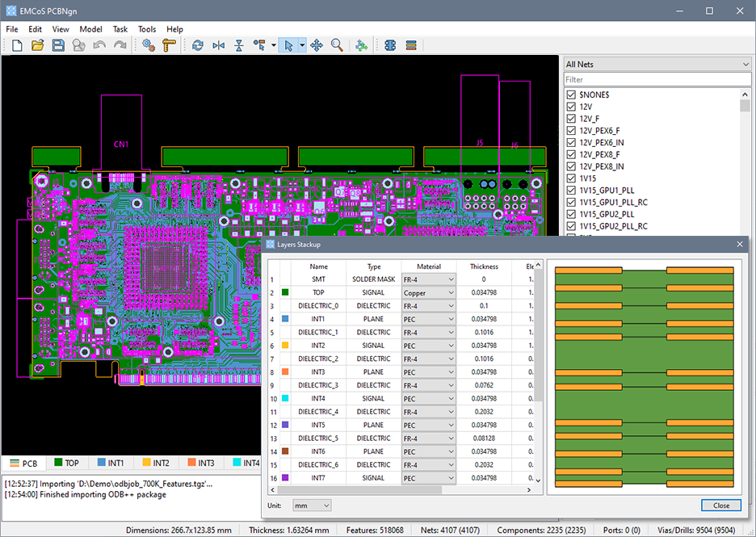Screen dimensions: 756x537
Task: Click the New file icon
Action: [17, 46]
